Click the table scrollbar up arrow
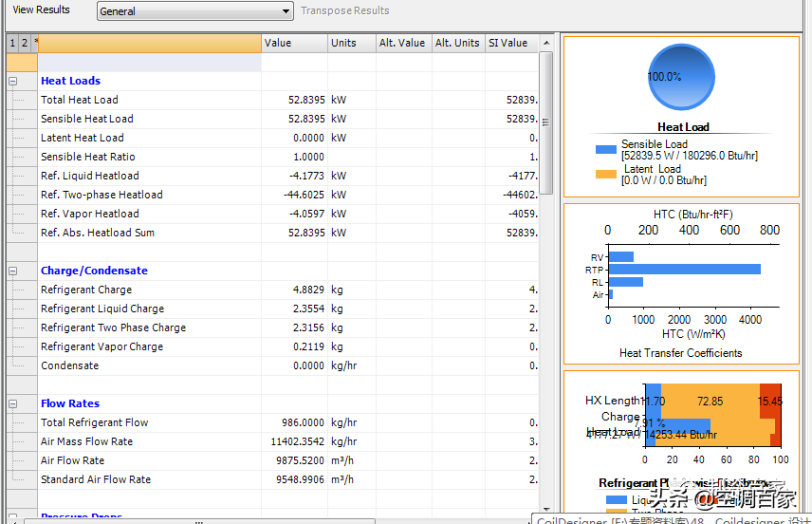The height and width of the screenshot is (524, 812). 546,44
